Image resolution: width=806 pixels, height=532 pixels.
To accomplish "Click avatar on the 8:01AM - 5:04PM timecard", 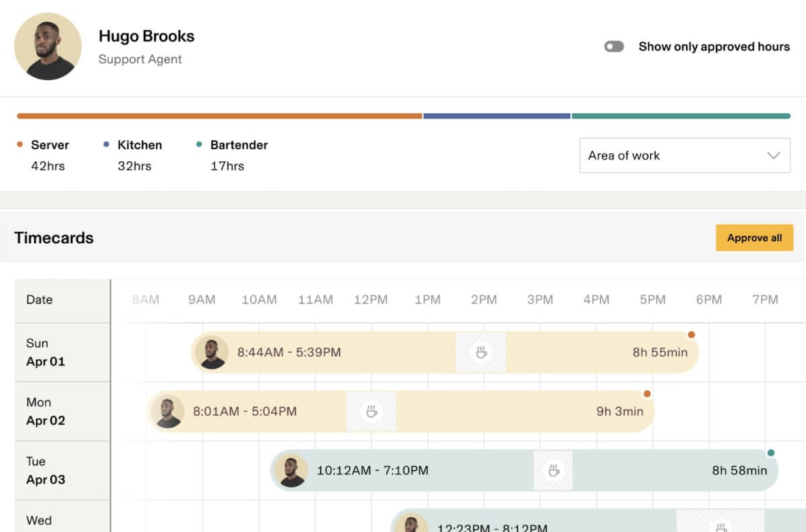I will coord(168,411).
